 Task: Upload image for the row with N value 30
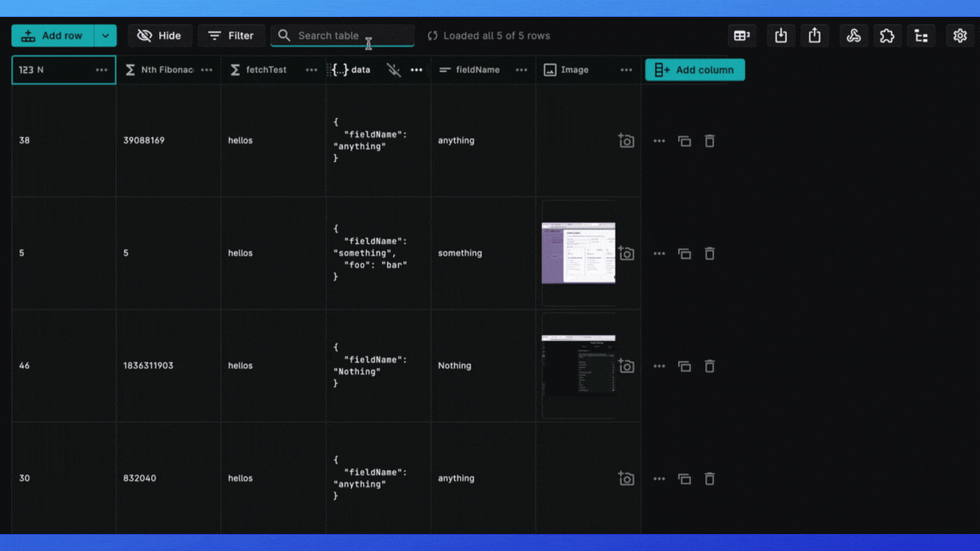pyautogui.click(x=626, y=479)
